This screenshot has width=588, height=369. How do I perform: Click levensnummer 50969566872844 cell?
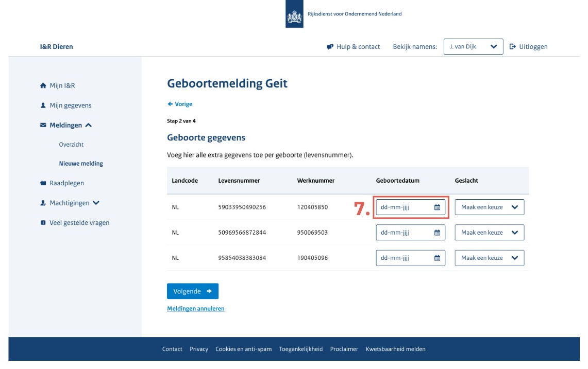pos(242,233)
